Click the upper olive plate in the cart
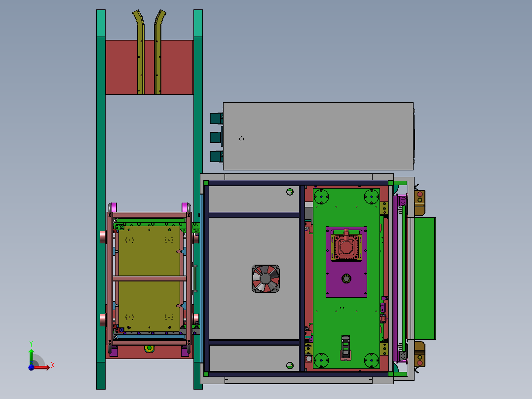Screen dimensions: 532x399 point(149,251)
